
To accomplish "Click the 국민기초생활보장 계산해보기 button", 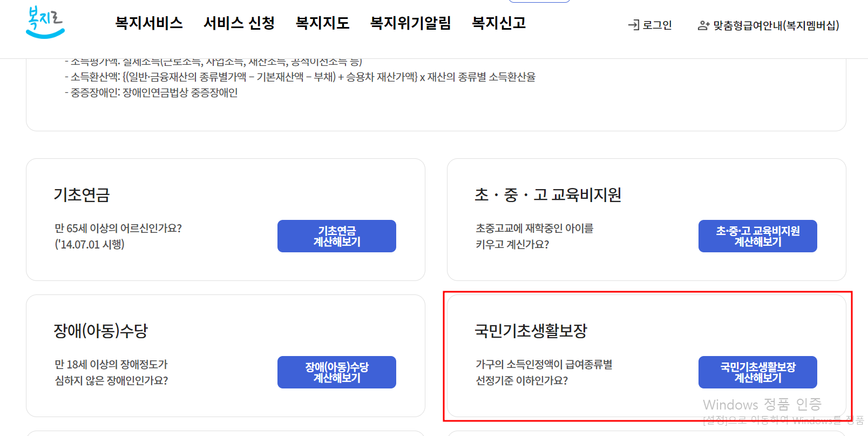I will click(x=757, y=372).
